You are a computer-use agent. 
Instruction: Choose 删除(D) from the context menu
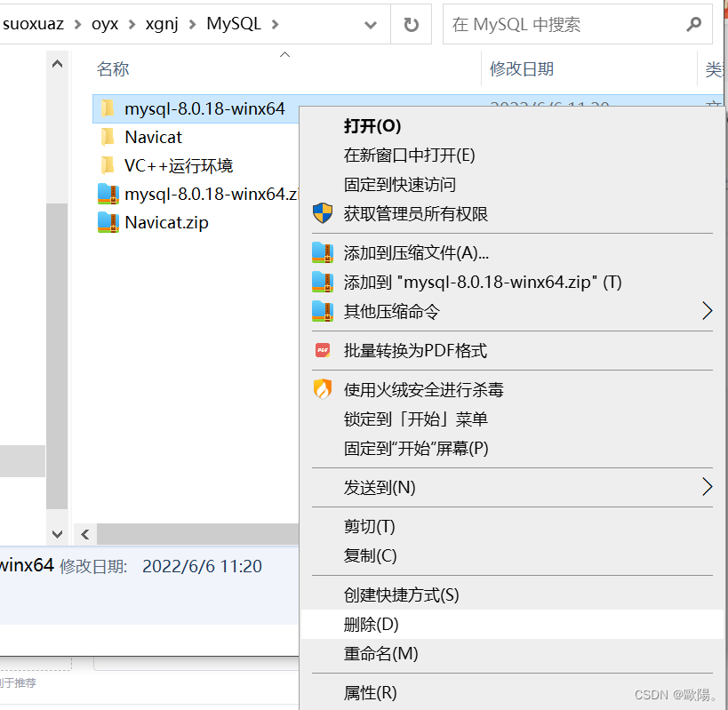(512, 624)
